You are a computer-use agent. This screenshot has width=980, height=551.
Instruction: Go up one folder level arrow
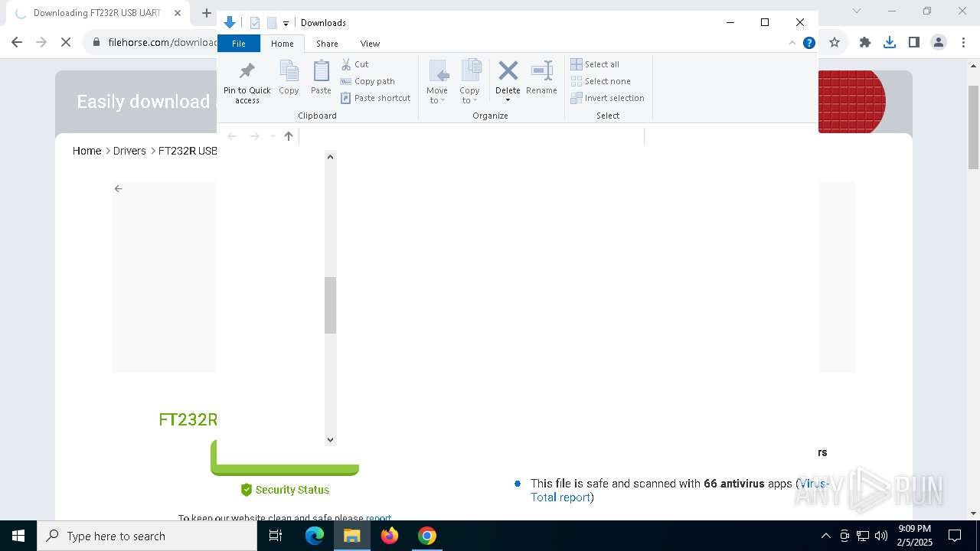click(289, 136)
